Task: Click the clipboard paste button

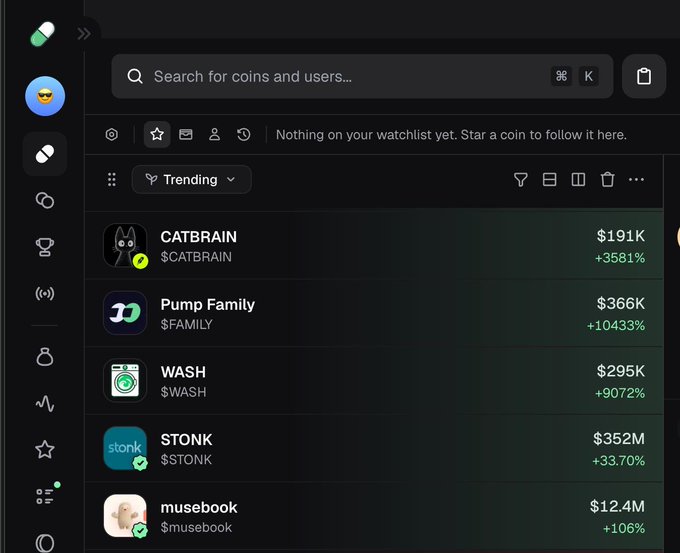Action: (644, 76)
